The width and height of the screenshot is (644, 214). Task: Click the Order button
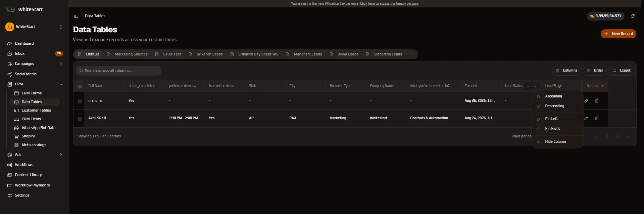click(x=595, y=71)
